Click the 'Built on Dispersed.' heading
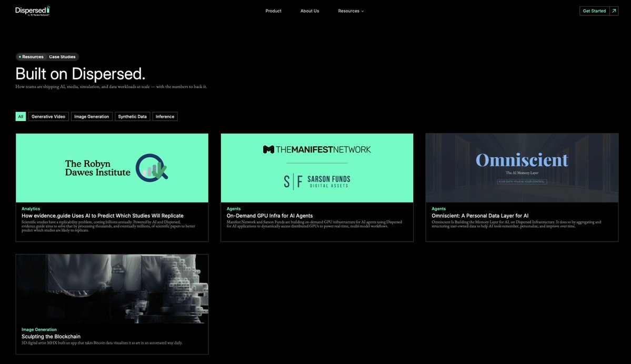 pos(81,74)
